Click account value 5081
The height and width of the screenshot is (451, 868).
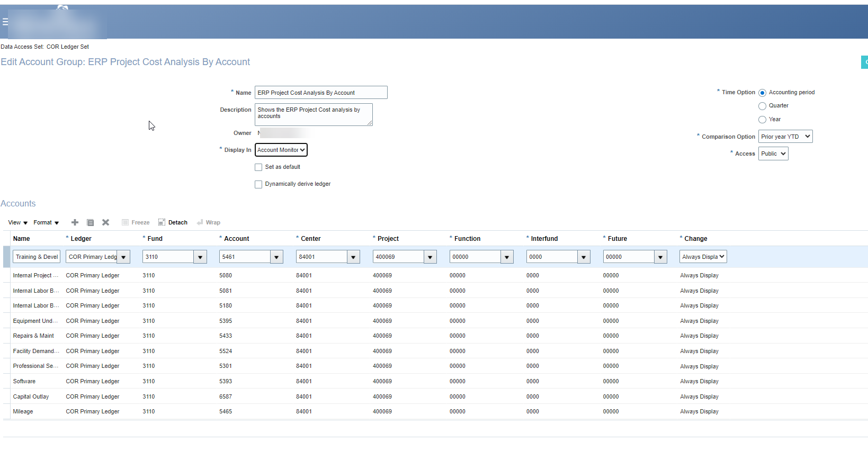tap(226, 291)
